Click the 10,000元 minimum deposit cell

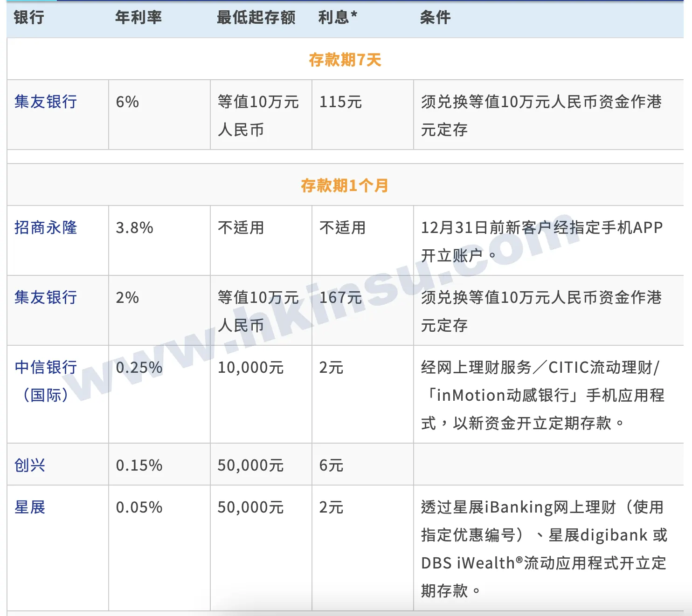click(250, 367)
